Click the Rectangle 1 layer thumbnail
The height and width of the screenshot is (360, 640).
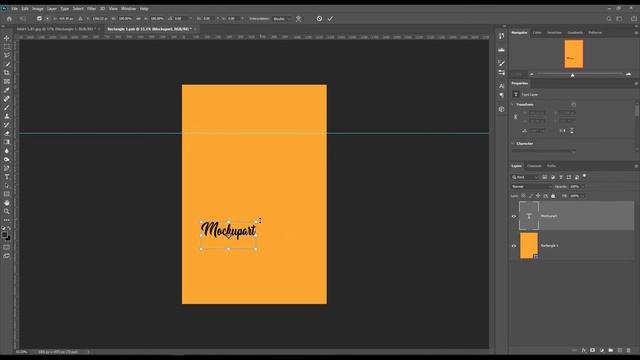click(529, 246)
